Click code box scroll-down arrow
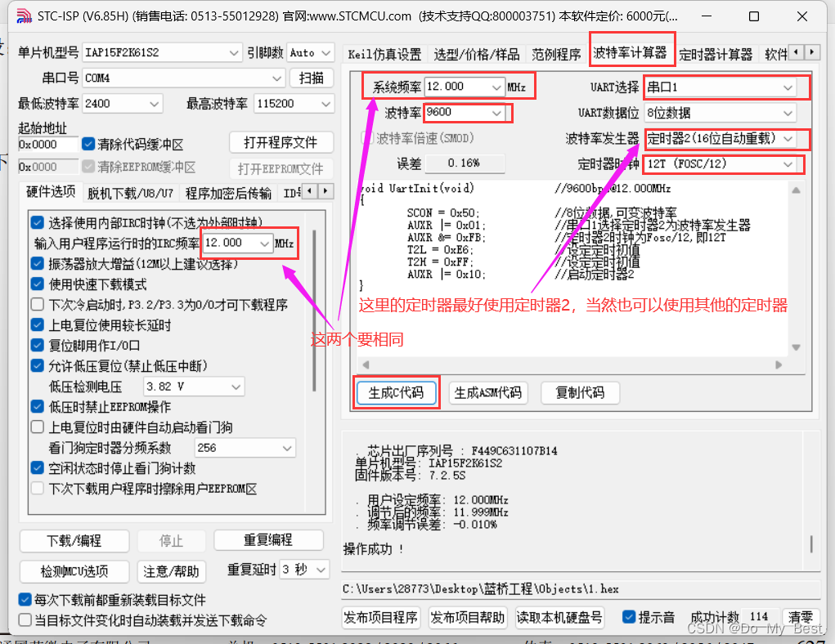835x644 pixels. pos(796,347)
